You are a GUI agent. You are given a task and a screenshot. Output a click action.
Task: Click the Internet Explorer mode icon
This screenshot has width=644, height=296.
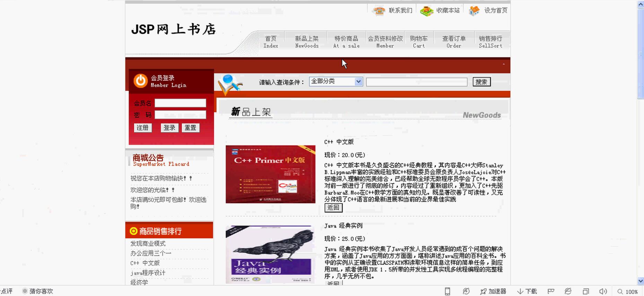(x=568, y=291)
